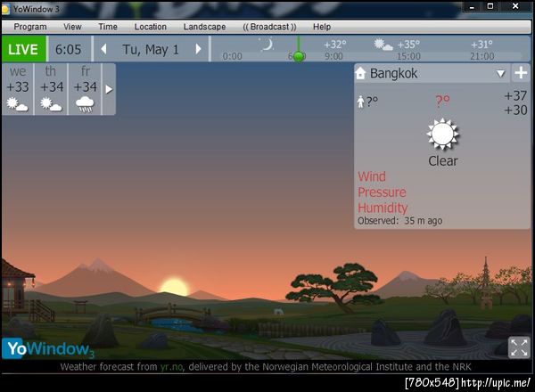Go to previous day with left arrow
Image resolution: width=535 pixels, height=392 pixels.
click(103, 49)
